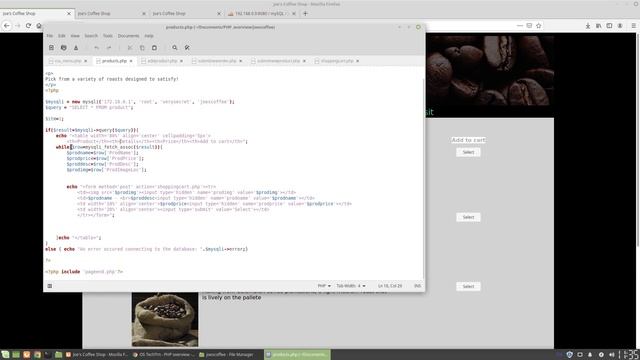Screen dimensions: 640x360
Task: Click the volume icon in system tray
Action: [x=611, y=355]
